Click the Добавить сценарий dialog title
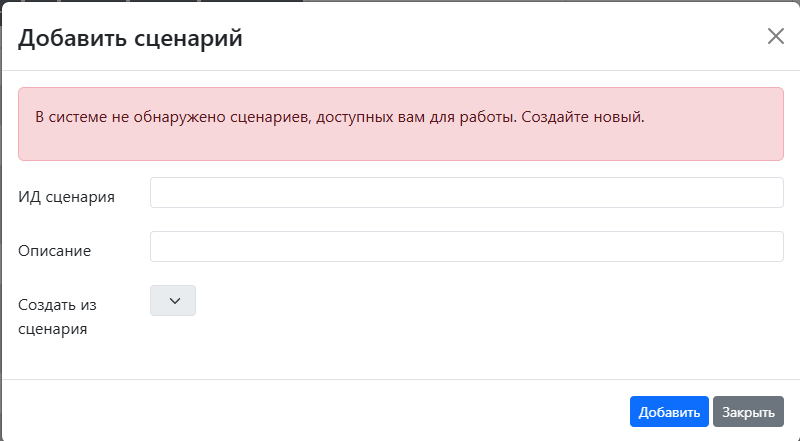 pos(130,39)
